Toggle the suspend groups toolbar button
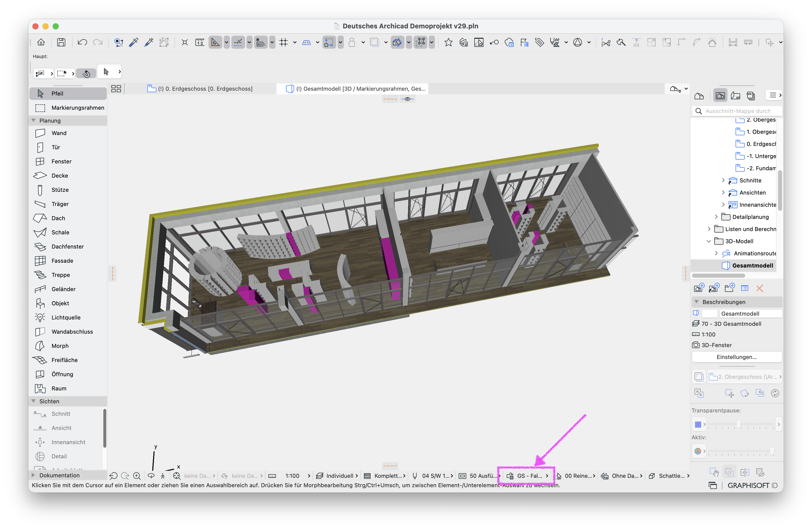 421,42
